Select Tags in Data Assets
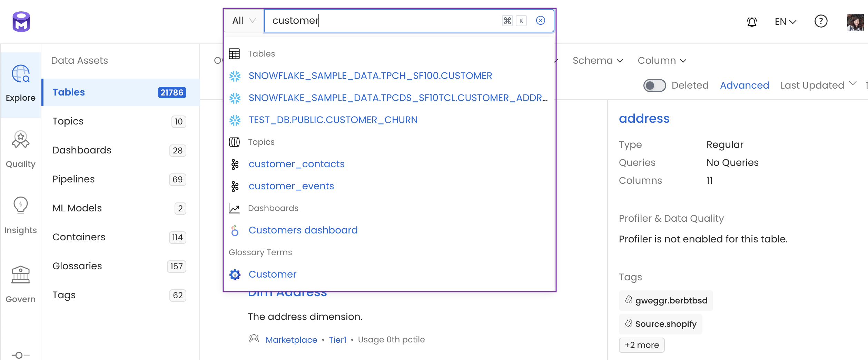This screenshot has width=868, height=360. click(121, 295)
